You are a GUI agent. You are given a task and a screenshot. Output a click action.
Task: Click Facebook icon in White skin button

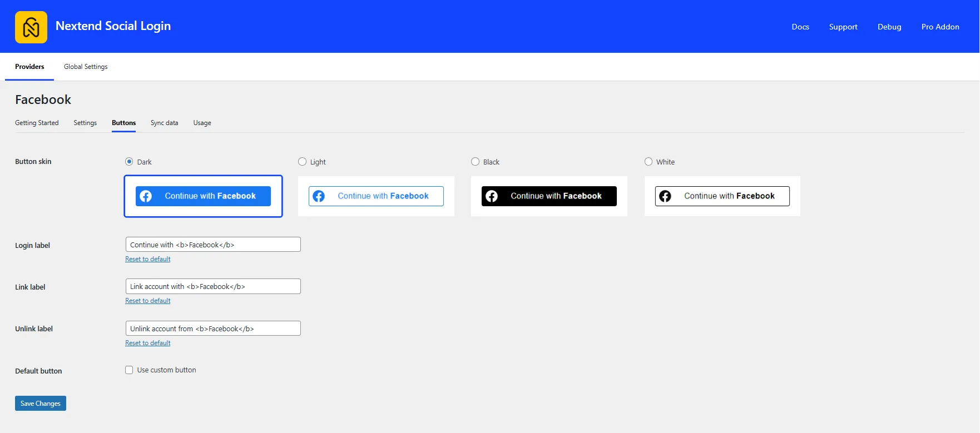(x=665, y=196)
